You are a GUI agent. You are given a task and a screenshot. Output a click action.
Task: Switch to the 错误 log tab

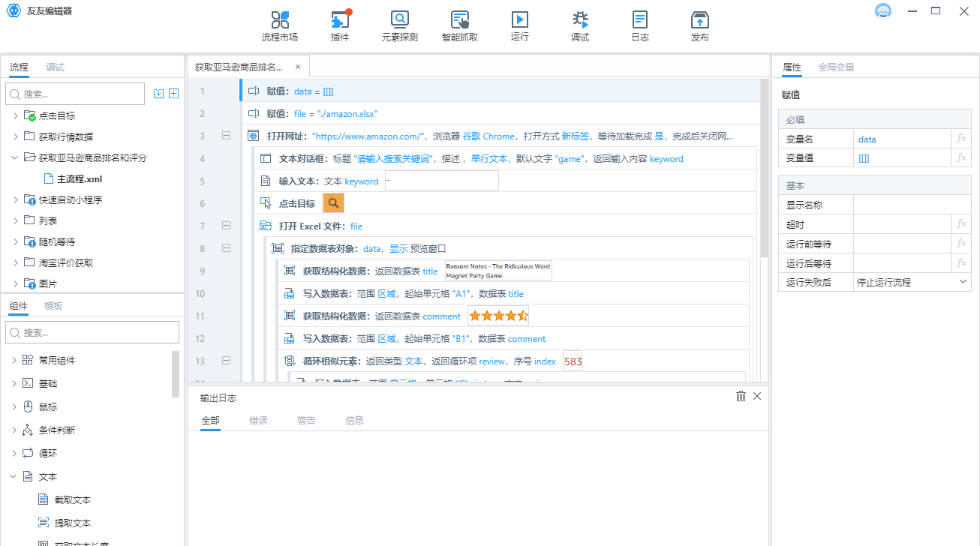tap(258, 420)
